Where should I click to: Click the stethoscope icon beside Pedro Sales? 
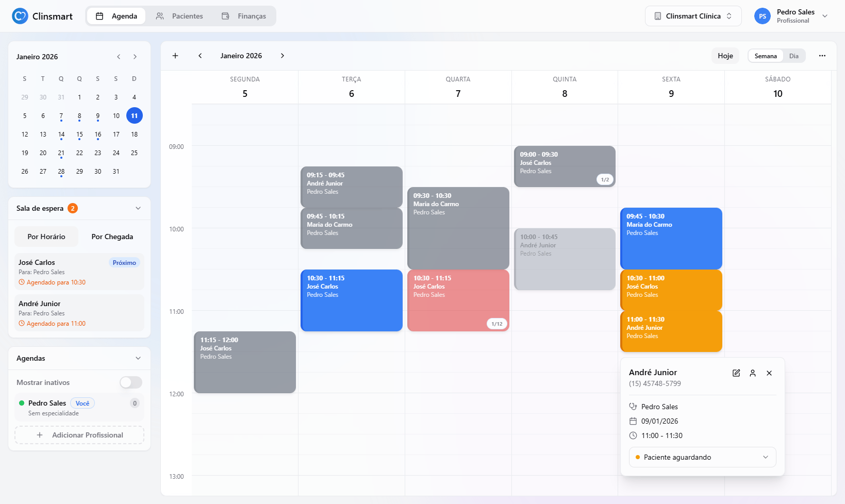coord(633,407)
